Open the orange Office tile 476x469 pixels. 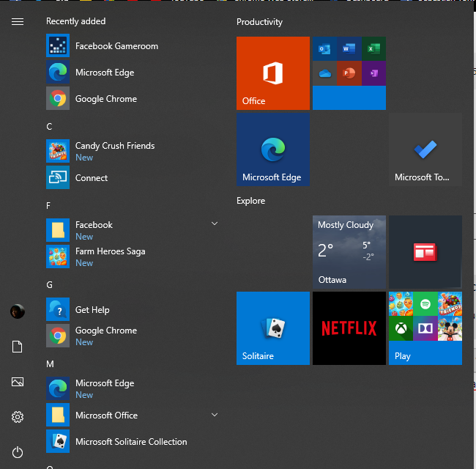coord(273,73)
